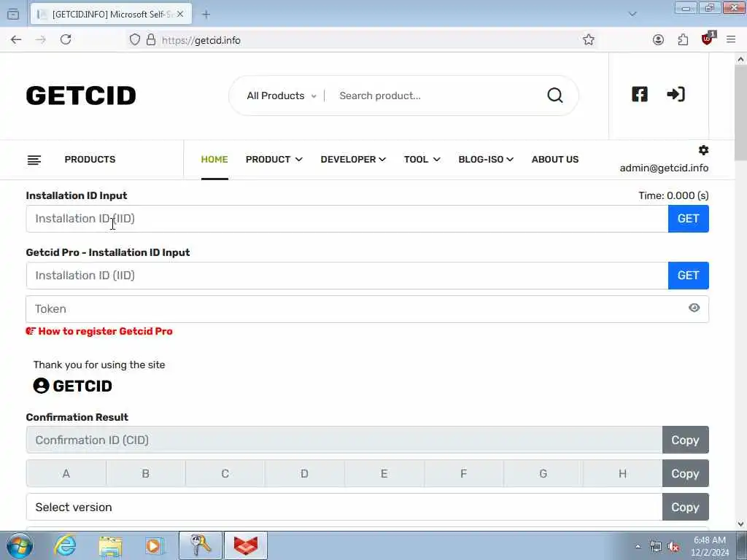
Task: Click the login arrow icon in the header
Action: [x=676, y=94]
